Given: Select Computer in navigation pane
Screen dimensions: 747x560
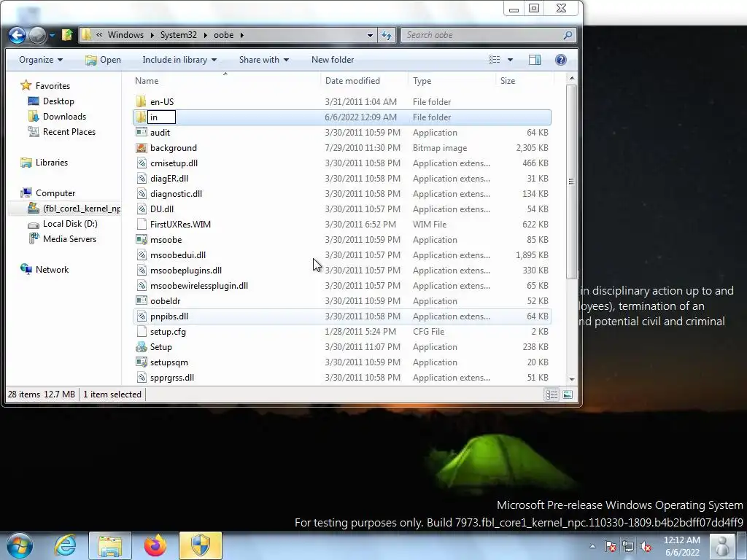Looking at the screenshot, I should 55,192.
